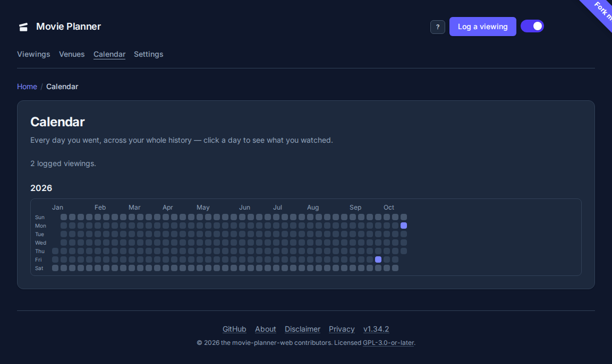Open the Viewings nav tab
The height and width of the screenshot is (364, 612).
point(33,54)
